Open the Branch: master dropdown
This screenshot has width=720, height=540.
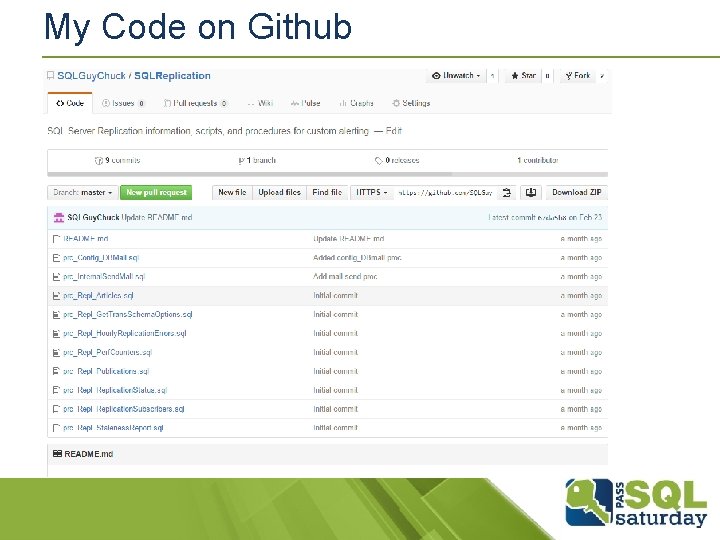coord(83,192)
